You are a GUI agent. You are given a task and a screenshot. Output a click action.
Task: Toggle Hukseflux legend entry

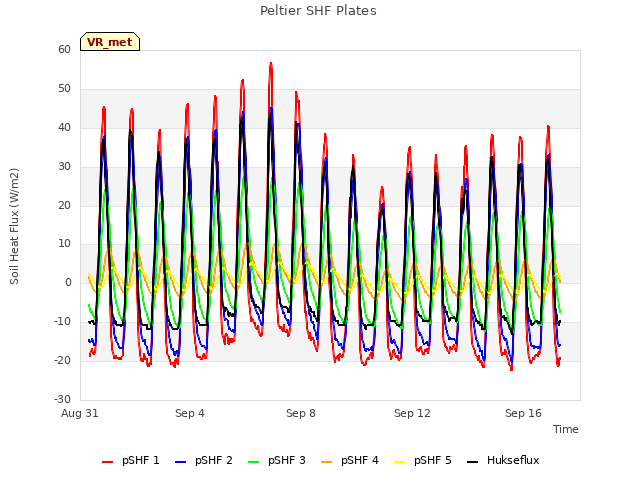[503, 460]
